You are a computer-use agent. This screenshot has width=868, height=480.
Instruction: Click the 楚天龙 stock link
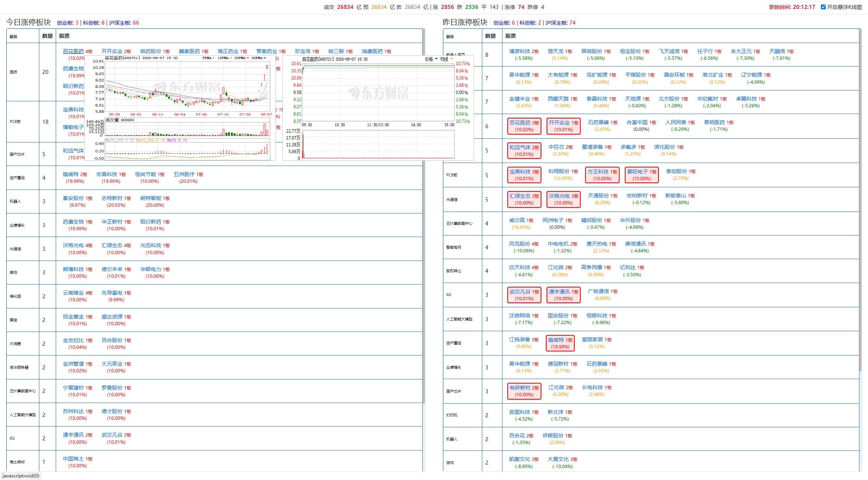pyautogui.click(x=556, y=51)
